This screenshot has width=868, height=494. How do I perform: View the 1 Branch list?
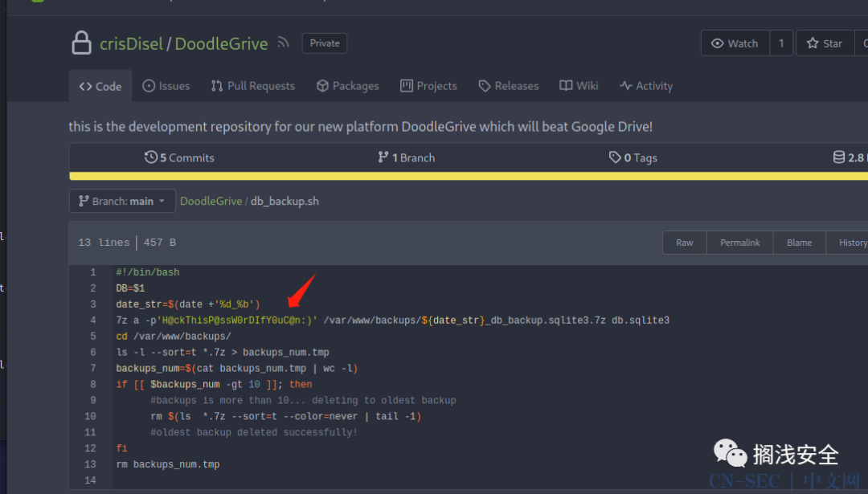coord(407,157)
